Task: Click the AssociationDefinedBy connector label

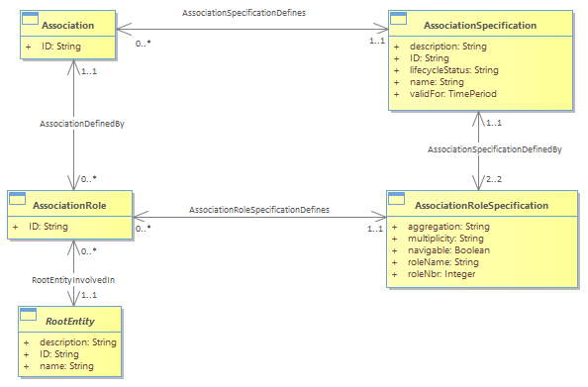Action: [x=82, y=124]
